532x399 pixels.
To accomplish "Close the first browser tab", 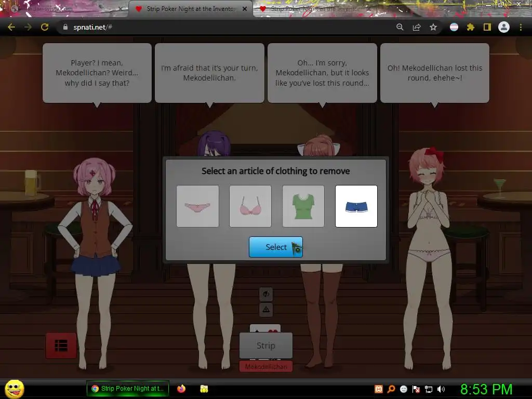I will tap(121, 9).
